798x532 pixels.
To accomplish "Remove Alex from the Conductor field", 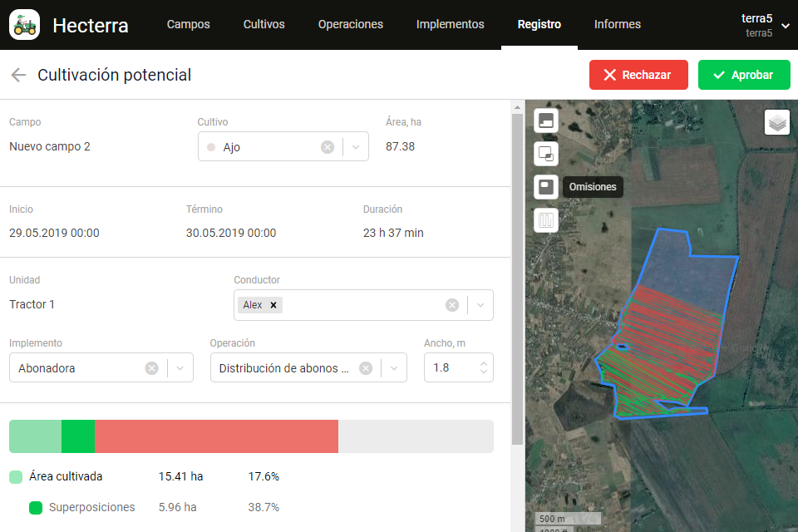I will [273, 305].
